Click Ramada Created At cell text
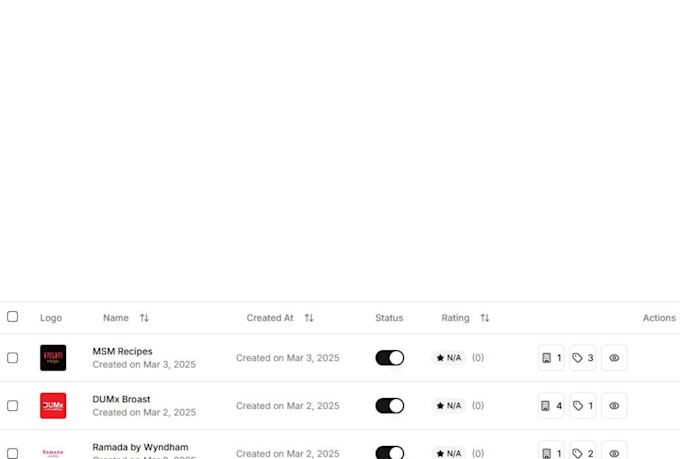This screenshot has height=459, width=680. (288, 453)
